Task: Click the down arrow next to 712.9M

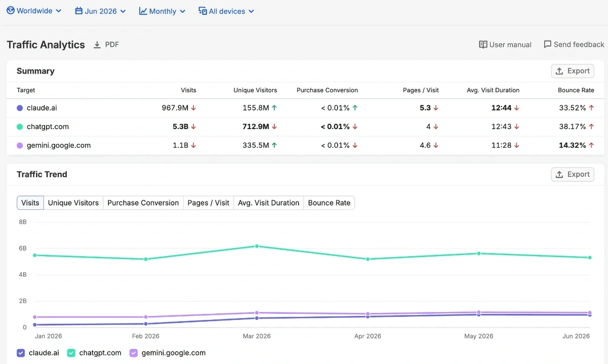Action: [274, 127]
